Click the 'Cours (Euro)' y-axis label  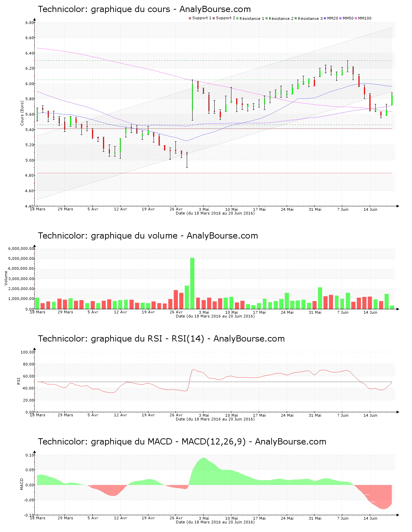click(22, 113)
